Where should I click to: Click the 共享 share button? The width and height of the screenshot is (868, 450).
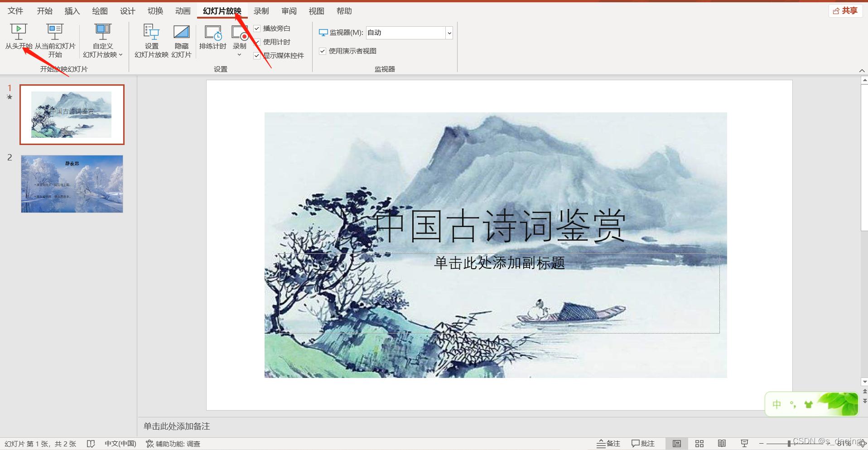tap(845, 10)
